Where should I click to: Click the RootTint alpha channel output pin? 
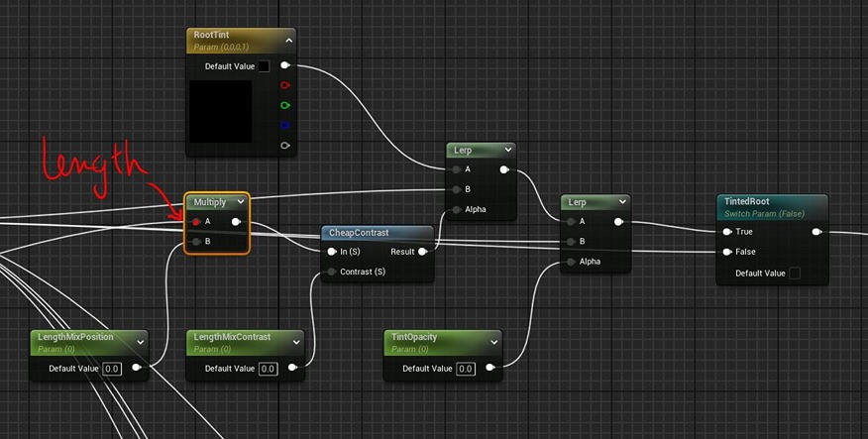point(285,145)
